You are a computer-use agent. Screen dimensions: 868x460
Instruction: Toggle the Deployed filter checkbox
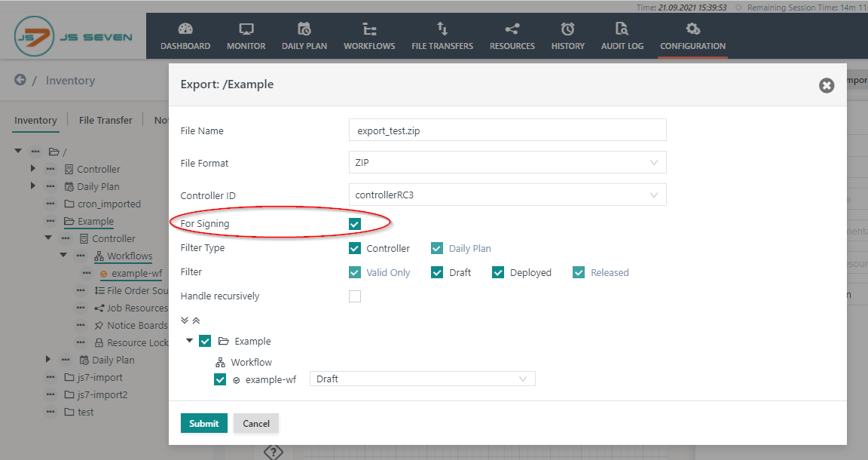point(497,272)
